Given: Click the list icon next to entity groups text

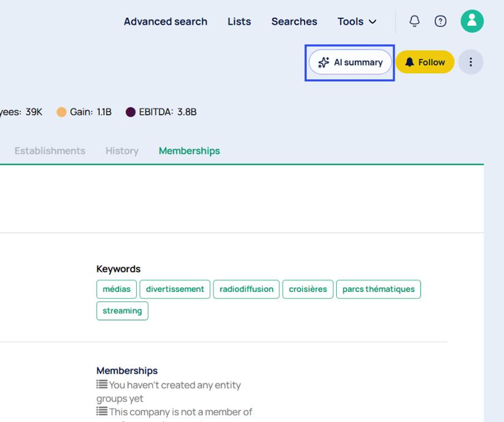Looking at the screenshot, I should (101, 384).
